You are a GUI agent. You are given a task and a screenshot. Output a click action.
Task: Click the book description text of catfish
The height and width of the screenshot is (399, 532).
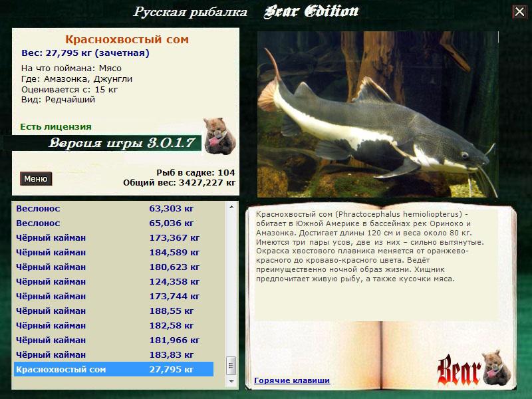[372, 247]
